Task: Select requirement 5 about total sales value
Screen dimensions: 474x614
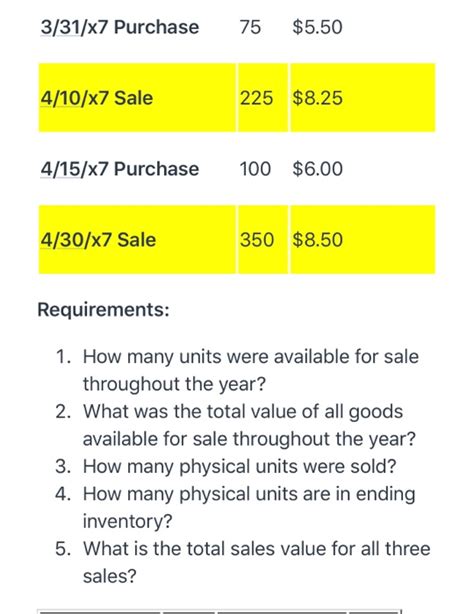Action: point(243,562)
